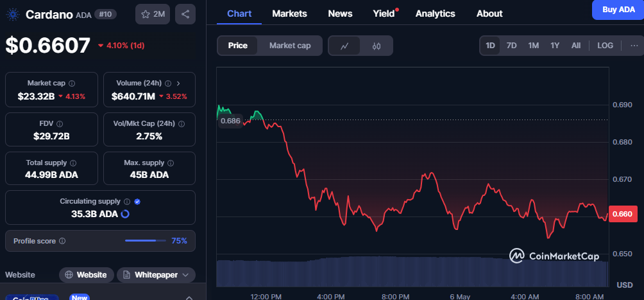Click the 0.686 opening price label
Screen dimensions: 644x300
[x=230, y=121]
